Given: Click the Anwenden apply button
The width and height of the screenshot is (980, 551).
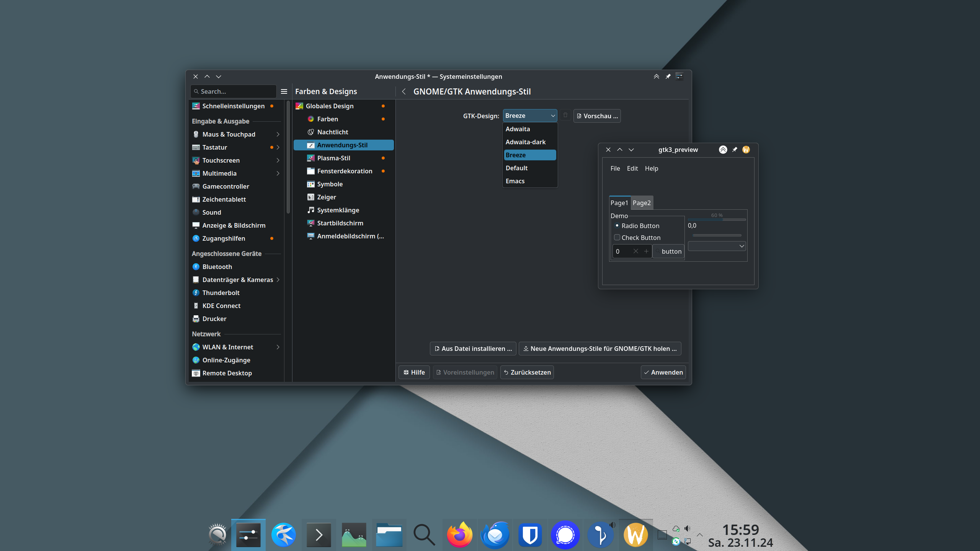Looking at the screenshot, I should [663, 372].
